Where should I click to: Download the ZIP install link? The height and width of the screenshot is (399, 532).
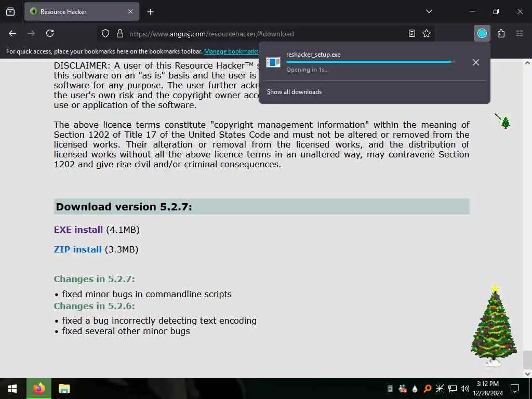pos(78,249)
